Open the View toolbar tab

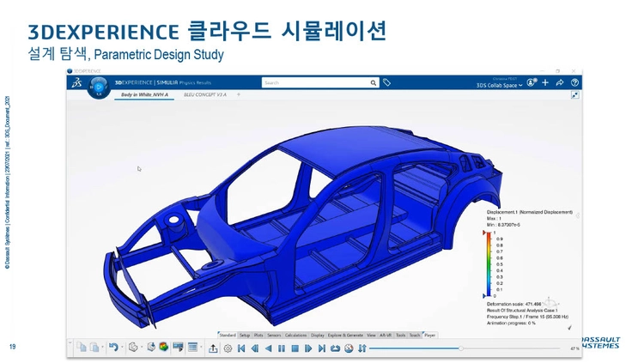tap(371, 336)
